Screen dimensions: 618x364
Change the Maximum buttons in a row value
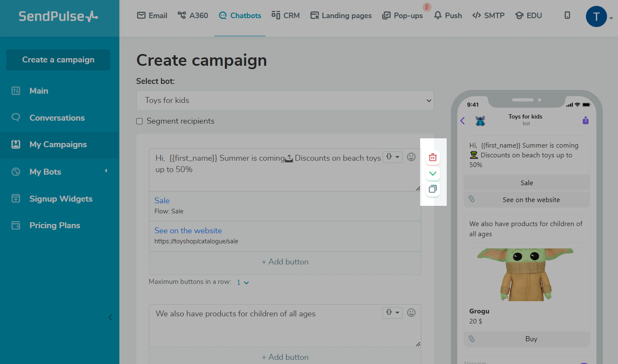click(x=243, y=282)
